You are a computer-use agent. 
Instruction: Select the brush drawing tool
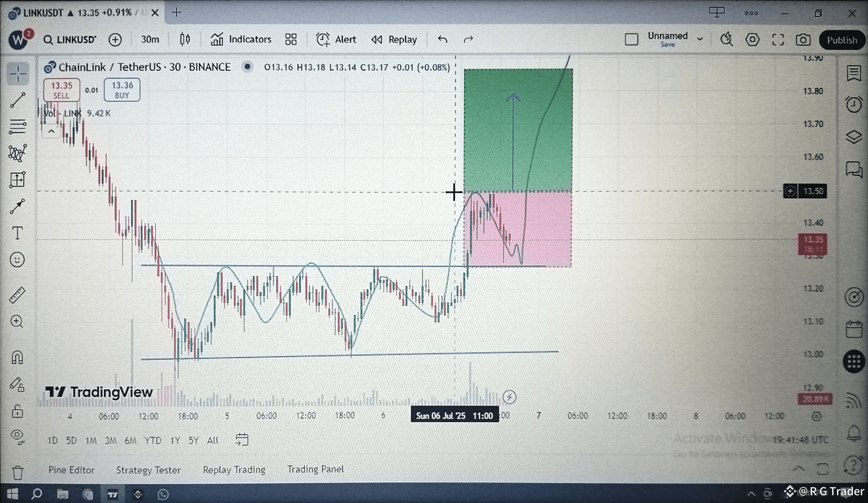18,206
